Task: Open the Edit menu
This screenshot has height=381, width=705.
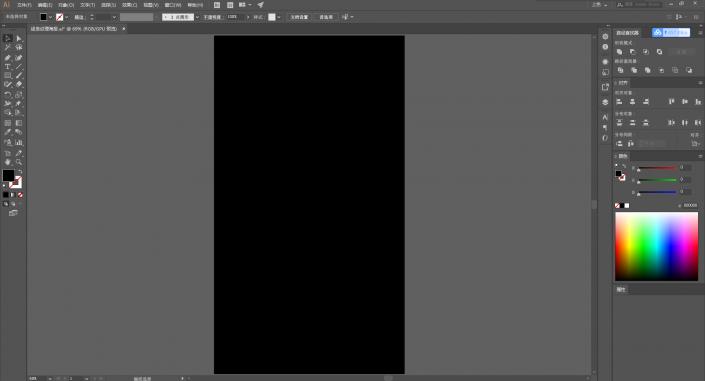Action: point(45,5)
